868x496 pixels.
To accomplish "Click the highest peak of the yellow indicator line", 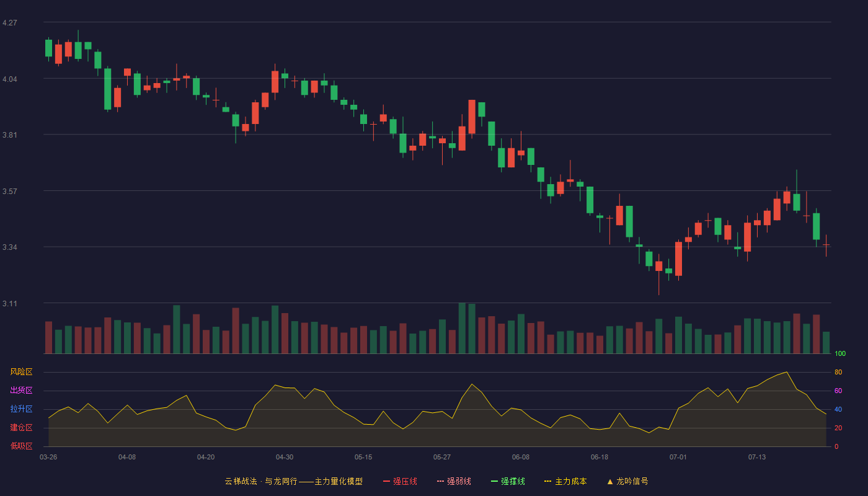I will tap(787, 372).
